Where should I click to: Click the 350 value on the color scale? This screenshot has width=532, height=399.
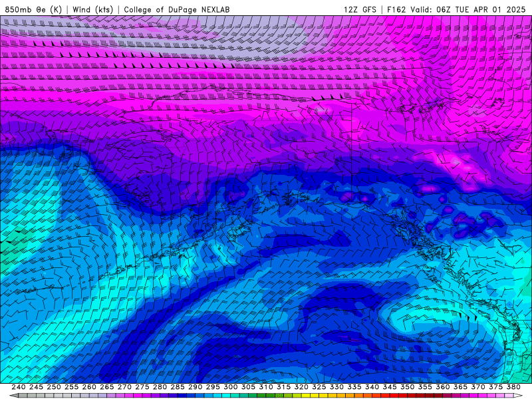[x=408, y=387]
